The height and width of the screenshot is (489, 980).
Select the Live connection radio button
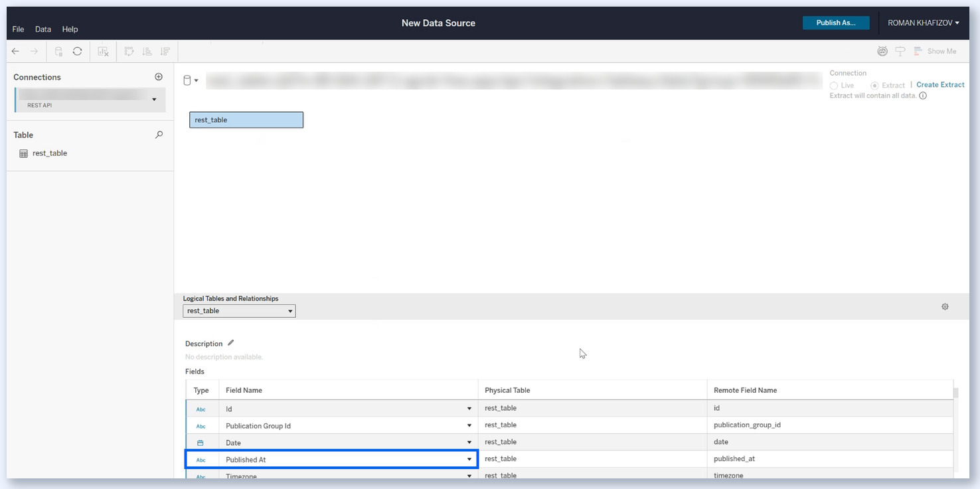834,86
